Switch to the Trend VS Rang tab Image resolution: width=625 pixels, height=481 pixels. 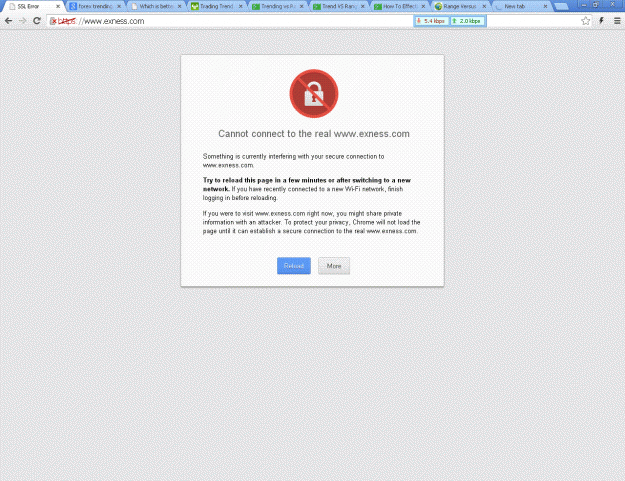pyautogui.click(x=339, y=6)
